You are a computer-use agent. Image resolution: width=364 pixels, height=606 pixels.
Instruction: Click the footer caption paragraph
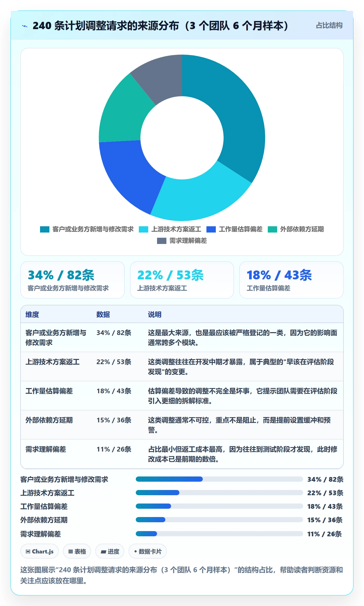click(182, 575)
